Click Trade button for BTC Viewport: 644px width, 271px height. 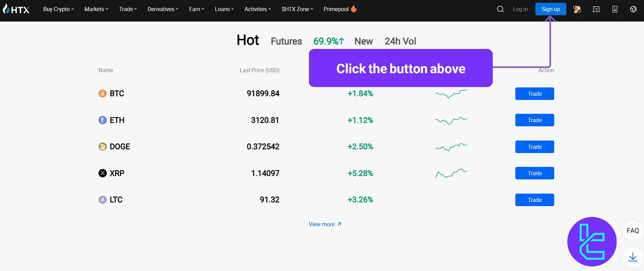(x=534, y=94)
